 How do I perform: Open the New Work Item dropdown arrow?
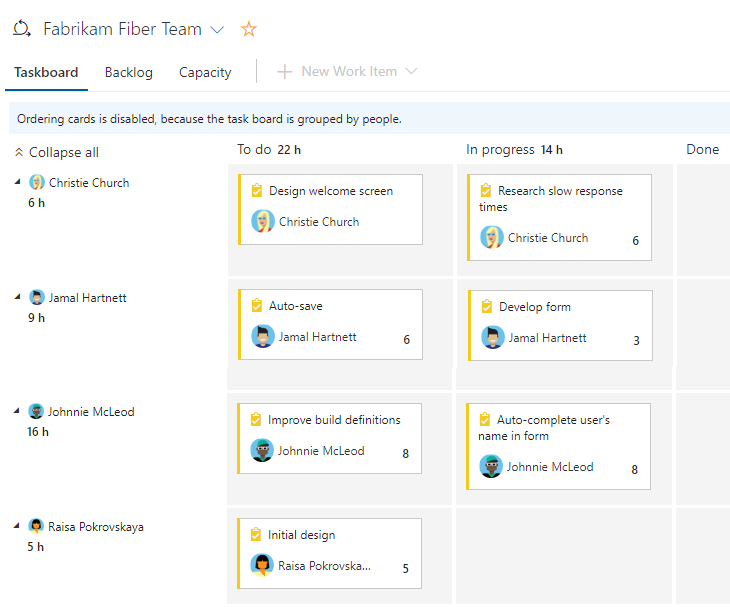click(410, 72)
